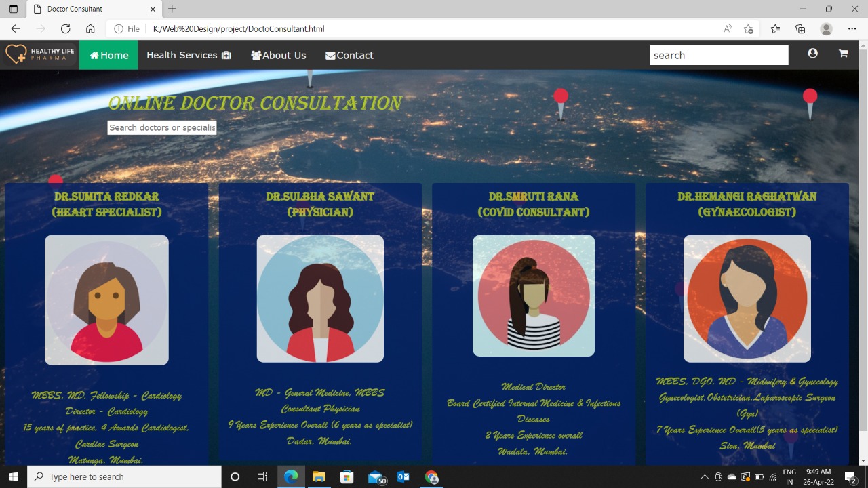Select Dr. Smruti Rana's avatar image
Screen dimensions: 868x488
click(534, 296)
